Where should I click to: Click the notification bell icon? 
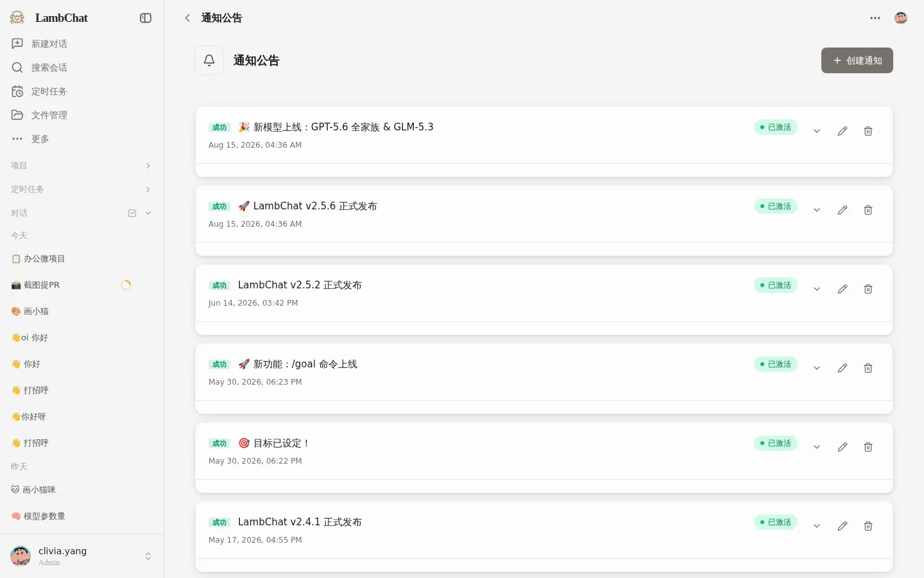point(209,60)
